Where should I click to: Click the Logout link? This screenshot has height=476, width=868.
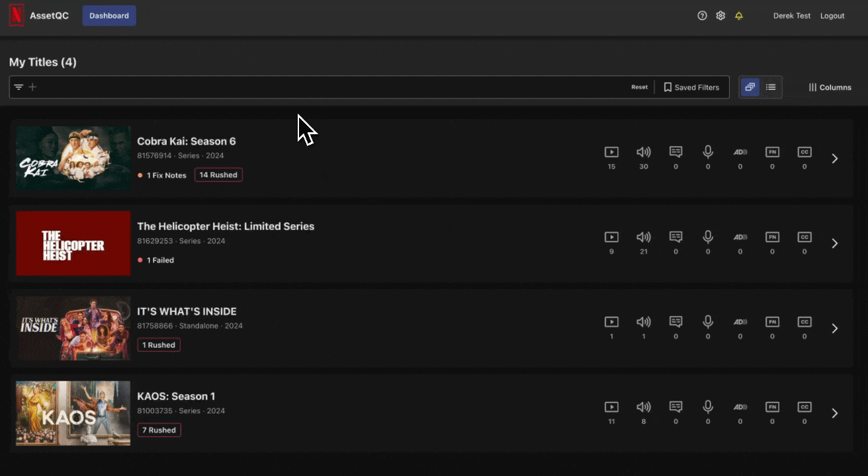(x=832, y=16)
